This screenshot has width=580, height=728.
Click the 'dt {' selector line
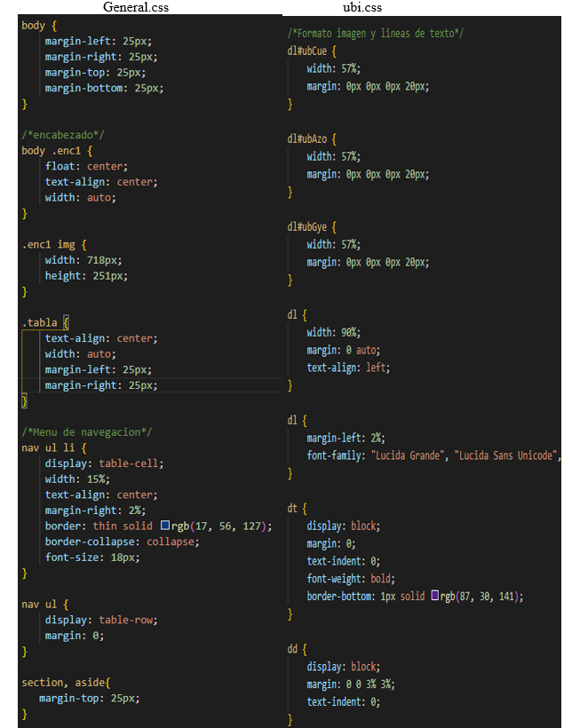[298, 509]
